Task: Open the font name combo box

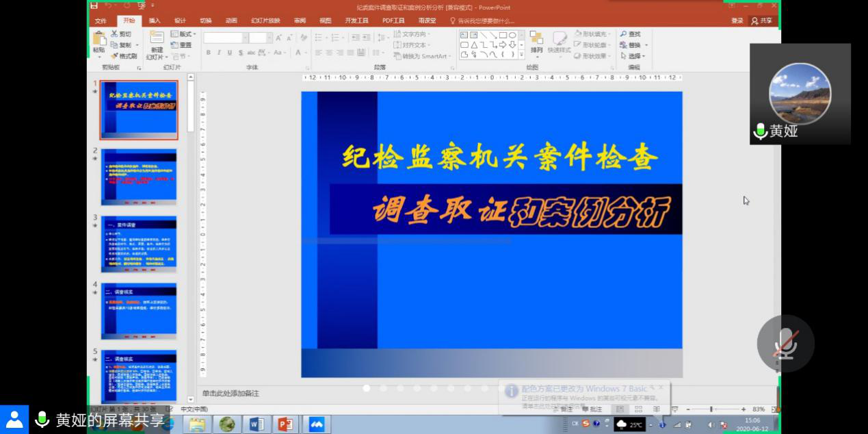Action: click(x=224, y=38)
